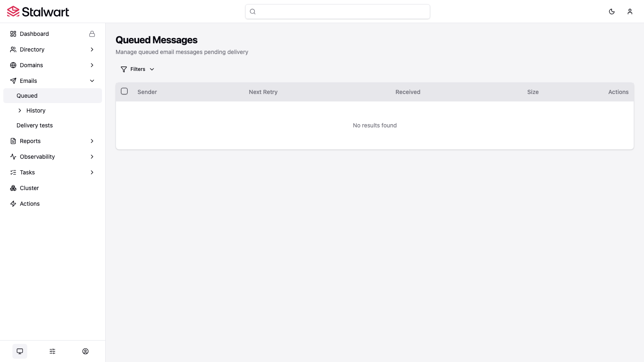The width and height of the screenshot is (644, 362).
Task: Click the 'Queued Messages' heading
Action: click(x=156, y=40)
